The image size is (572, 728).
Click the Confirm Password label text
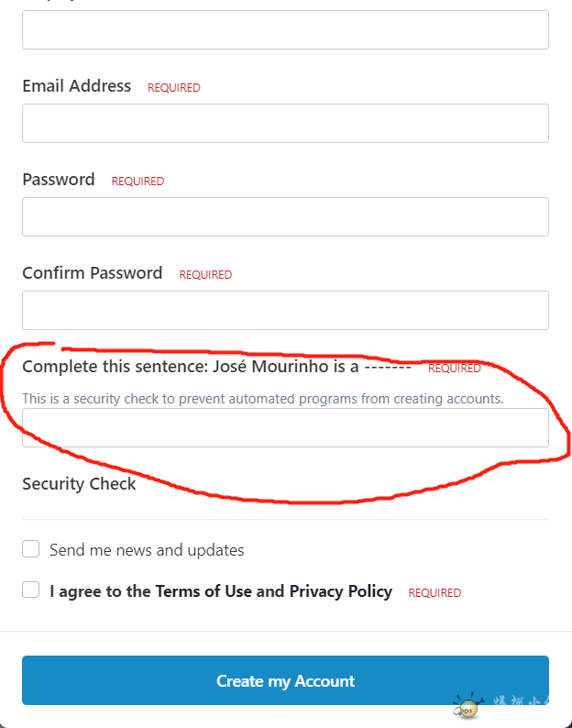click(x=93, y=273)
